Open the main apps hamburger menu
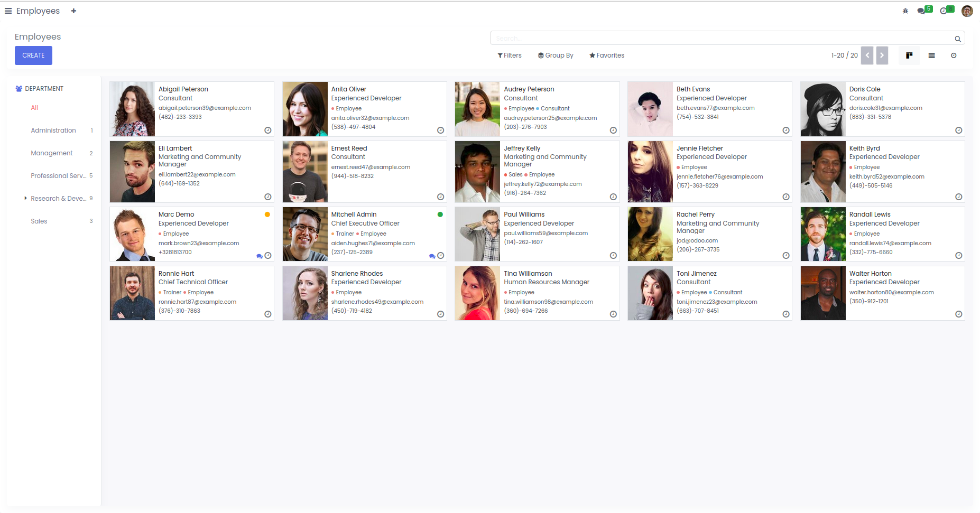This screenshot has width=980, height=513. click(x=8, y=11)
